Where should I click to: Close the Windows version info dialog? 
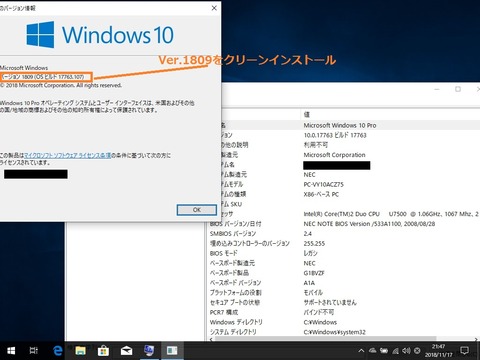(214, 8)
